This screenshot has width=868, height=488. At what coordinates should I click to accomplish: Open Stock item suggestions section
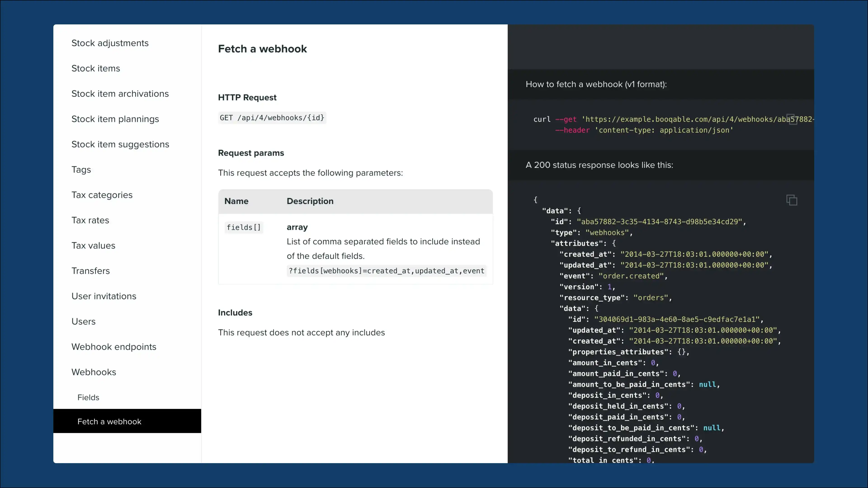pos(120,144)
